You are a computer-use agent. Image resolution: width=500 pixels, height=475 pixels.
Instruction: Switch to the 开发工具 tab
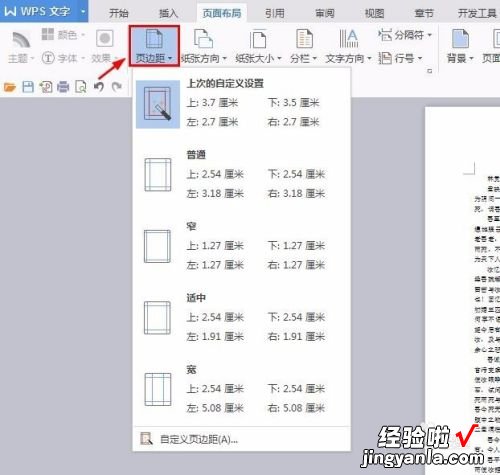tap(477, 13)
